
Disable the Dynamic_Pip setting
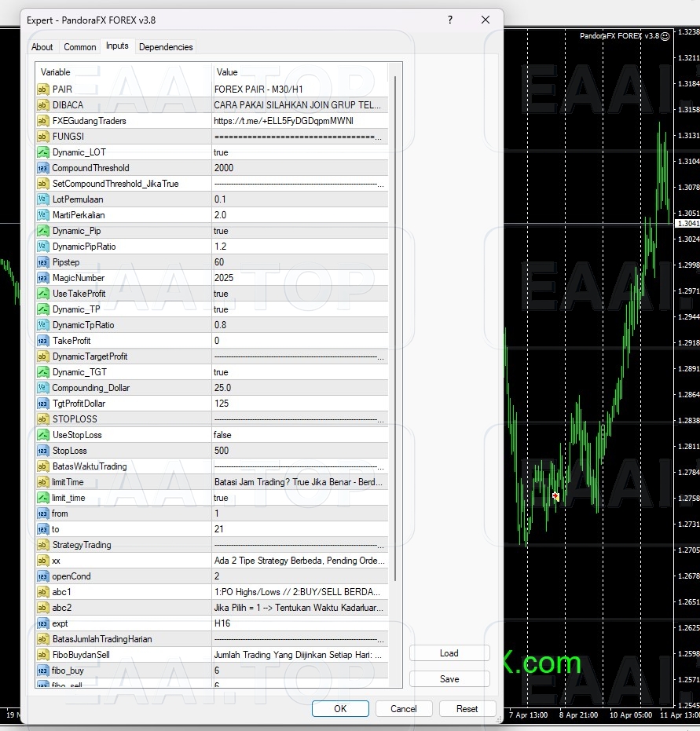299,231
